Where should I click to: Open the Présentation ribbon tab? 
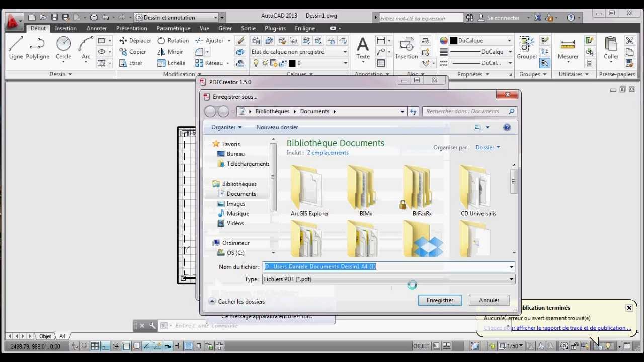tap(132, 28)
